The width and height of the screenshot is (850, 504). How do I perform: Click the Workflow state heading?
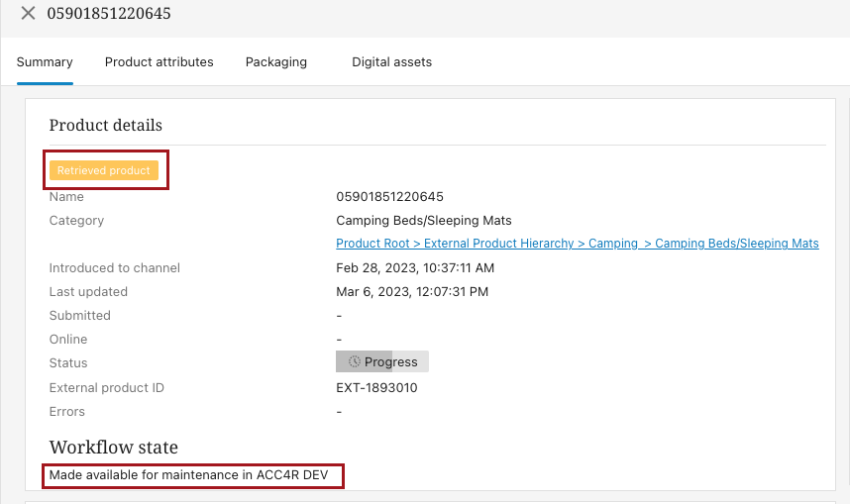click(113, 448)
